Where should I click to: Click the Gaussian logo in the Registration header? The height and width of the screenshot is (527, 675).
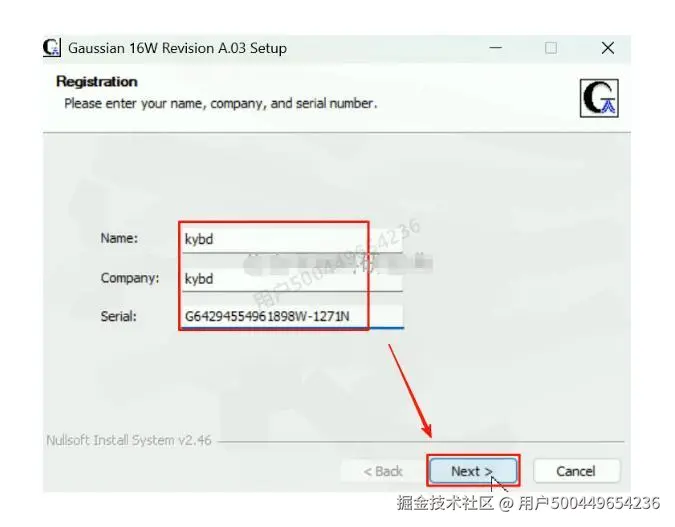(x=599, y=98)
